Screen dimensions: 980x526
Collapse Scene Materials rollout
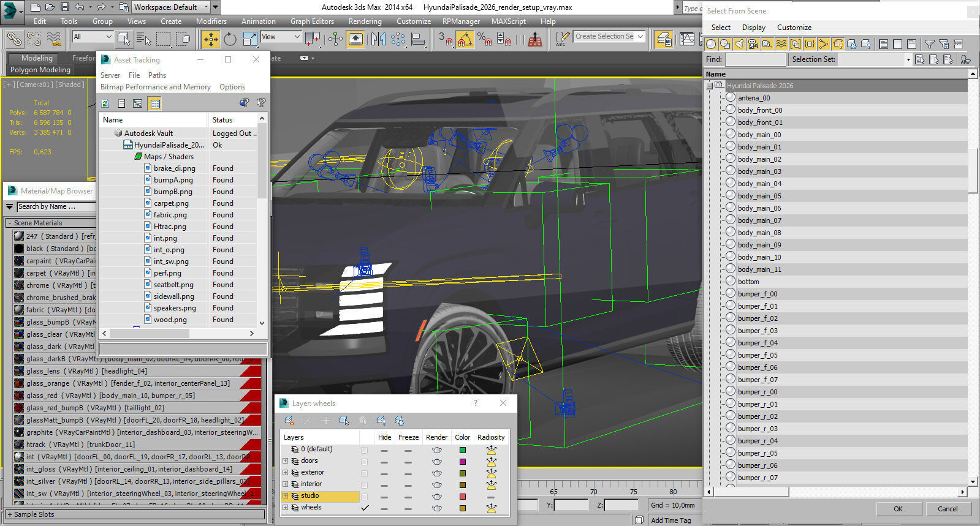click(9, 223)
